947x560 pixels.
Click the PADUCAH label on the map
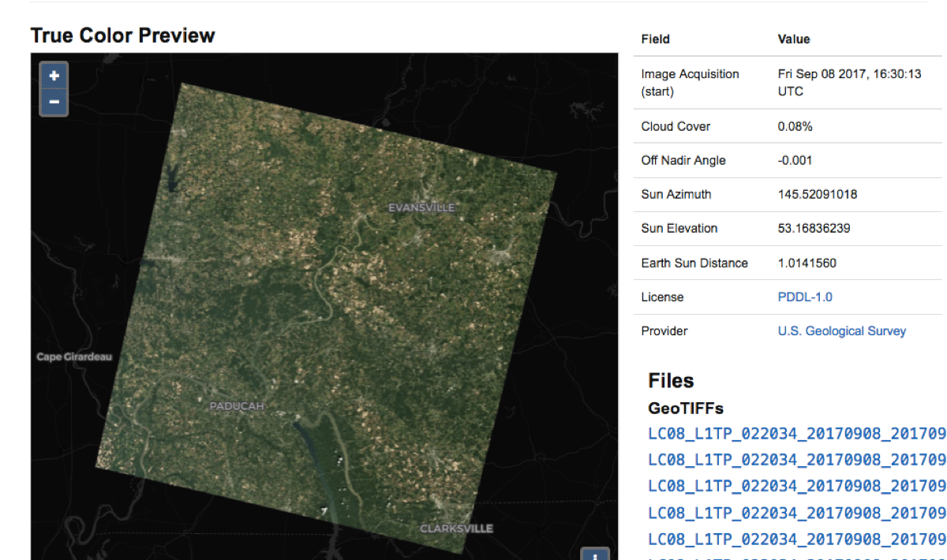click(x=237, y=407)
